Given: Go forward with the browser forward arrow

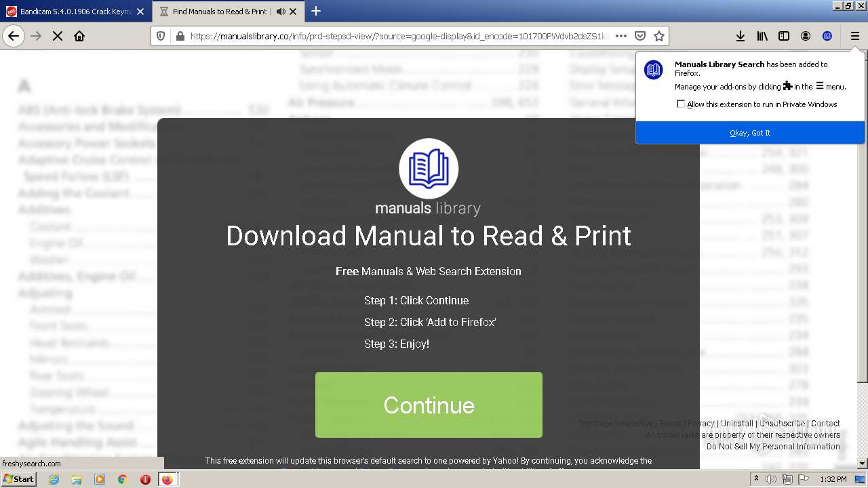Looking at the screenshot, I should click(36, 36).
